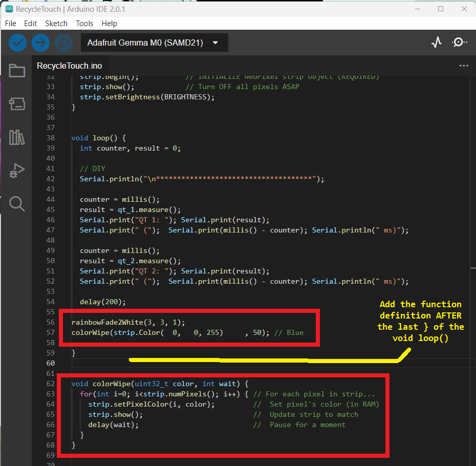
Task: Select the Start Debugging toolbar icon
Action: tap(63, 43)
